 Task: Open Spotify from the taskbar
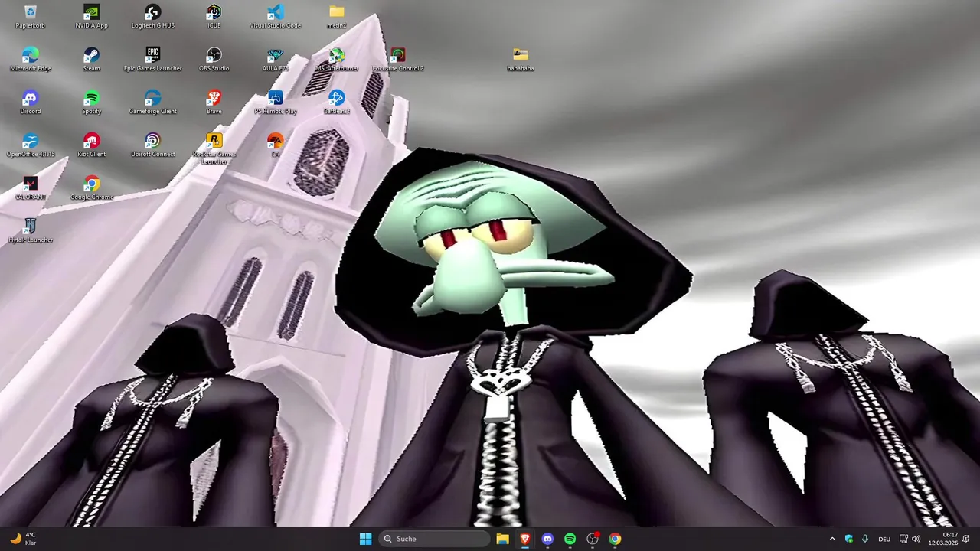570,539
